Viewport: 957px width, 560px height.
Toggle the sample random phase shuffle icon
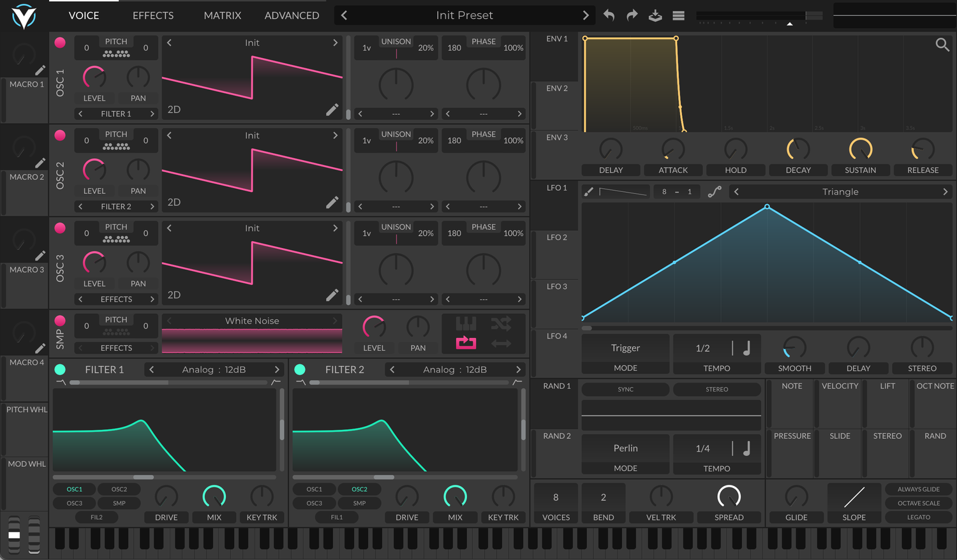pos(501,323)
